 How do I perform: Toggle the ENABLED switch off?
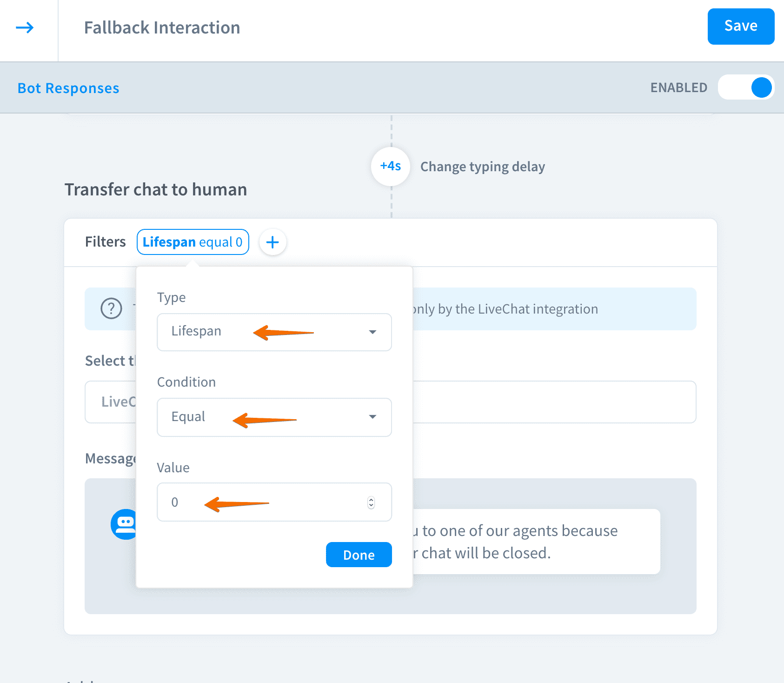click(x=745, y=87)
